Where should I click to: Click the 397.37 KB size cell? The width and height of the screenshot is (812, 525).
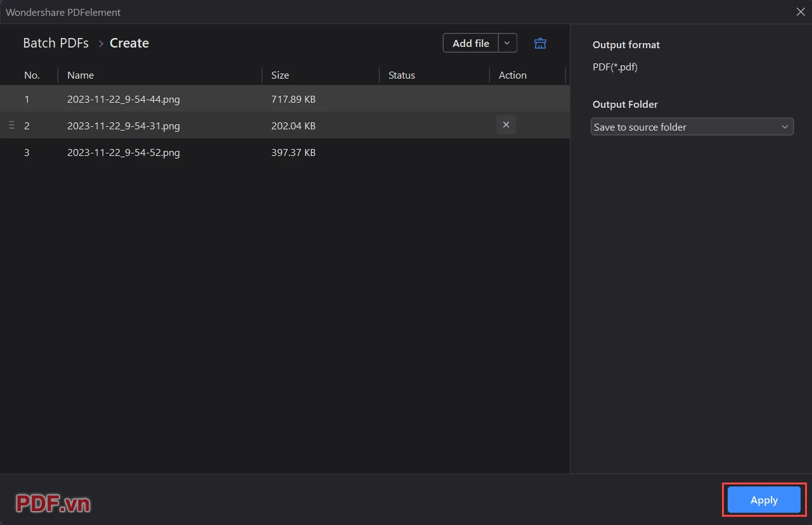click(x=293, y=153)
